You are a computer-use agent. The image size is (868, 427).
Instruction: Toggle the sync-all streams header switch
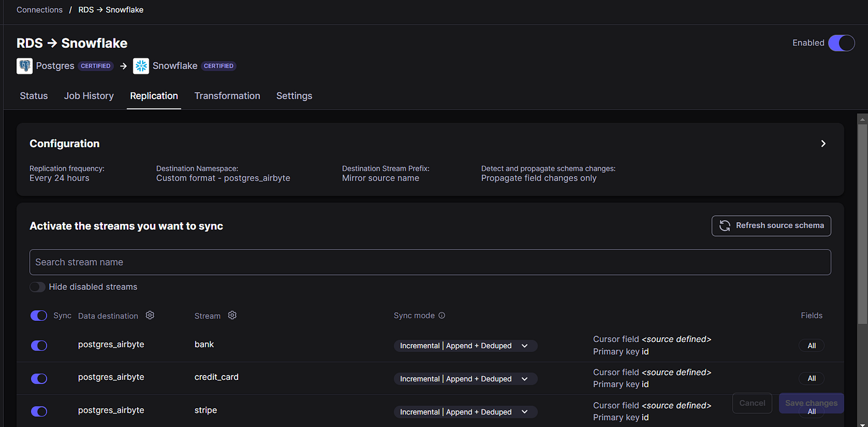coord(38,315)
